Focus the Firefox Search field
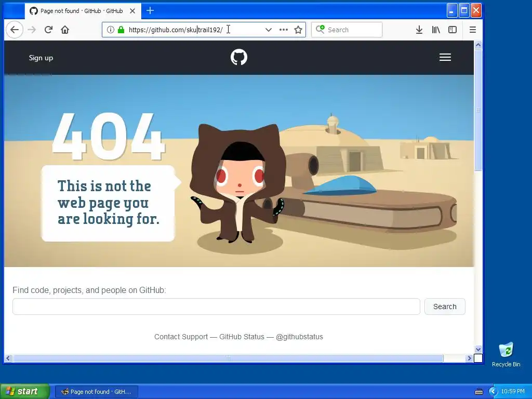This screenshot has height=399, width=532. (x=347, y=30)
